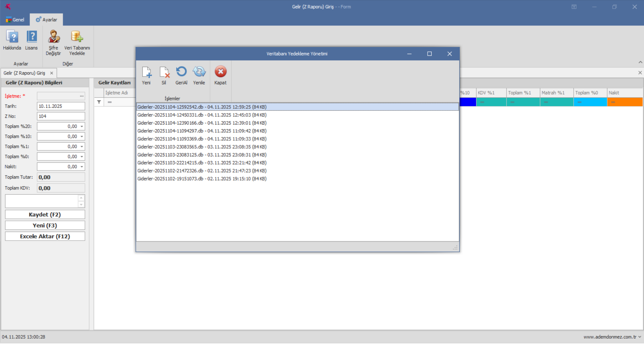Click the Tarih date input field
644x344 pixels.
pos(60,106)
